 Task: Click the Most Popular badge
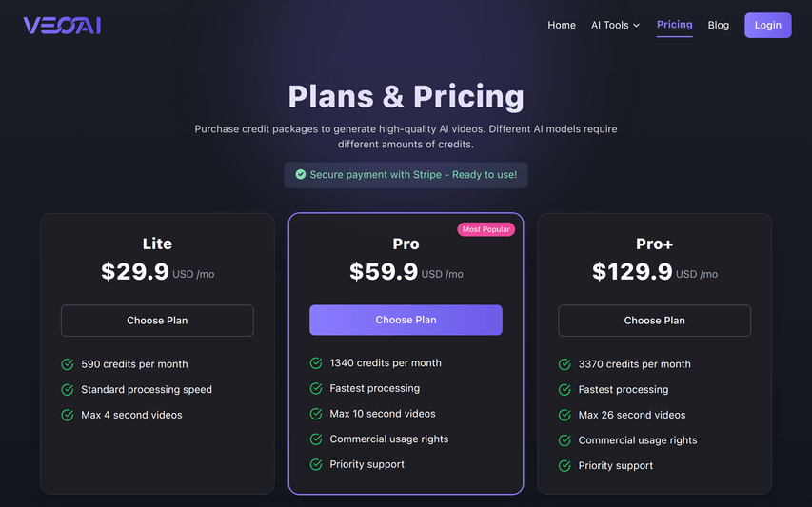[485, 229]
